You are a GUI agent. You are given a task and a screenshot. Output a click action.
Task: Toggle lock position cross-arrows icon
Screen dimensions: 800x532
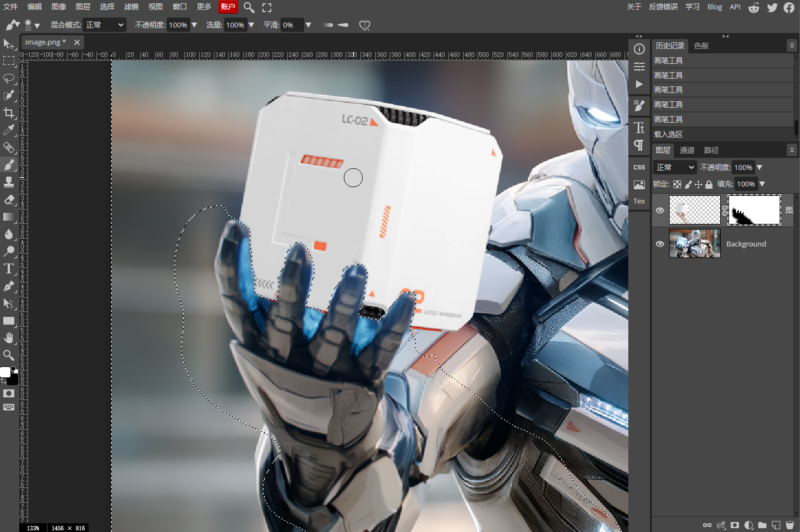pos(699,184)
